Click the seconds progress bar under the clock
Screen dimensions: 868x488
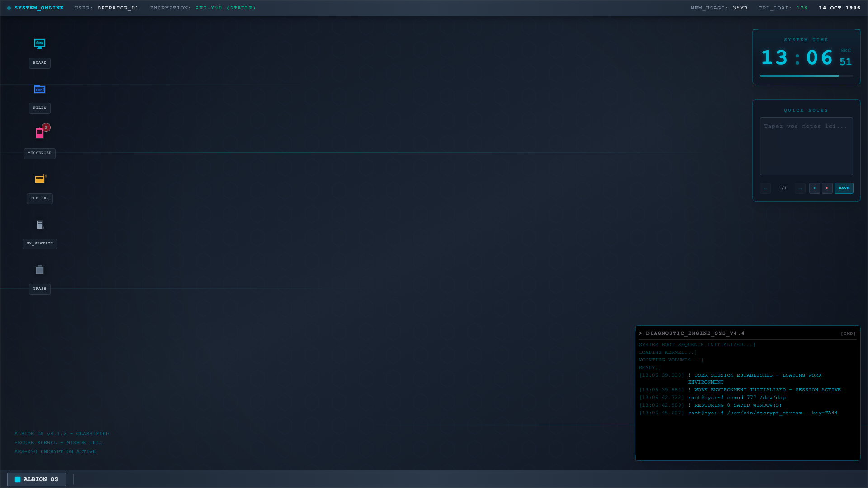806,76
